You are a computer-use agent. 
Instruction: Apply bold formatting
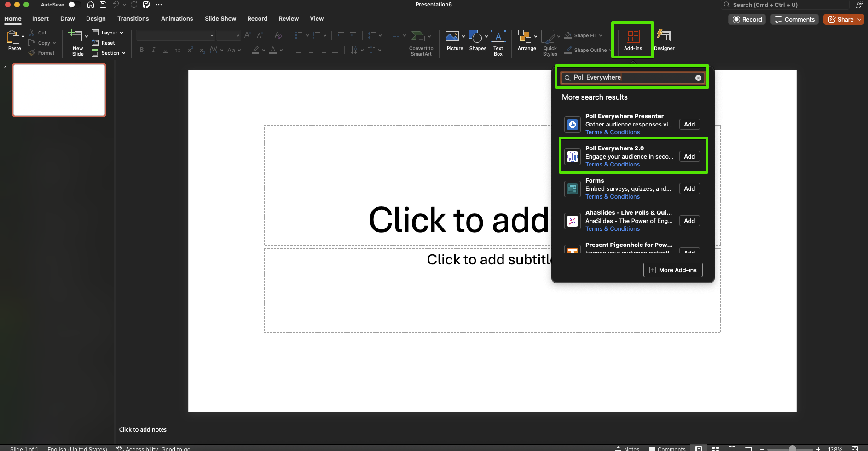click(x=141, y=50)
